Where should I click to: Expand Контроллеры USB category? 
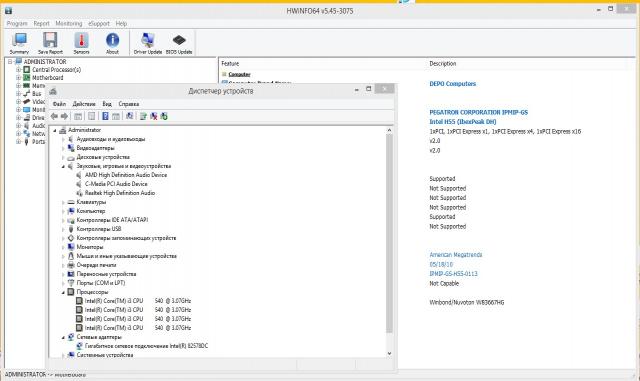tap(63, 229)
